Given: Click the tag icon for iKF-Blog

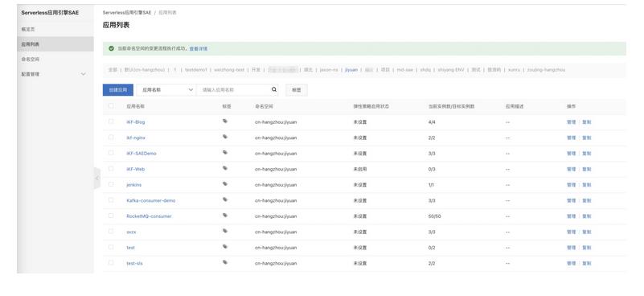Looking at the screenshot, I should [225, 121].
